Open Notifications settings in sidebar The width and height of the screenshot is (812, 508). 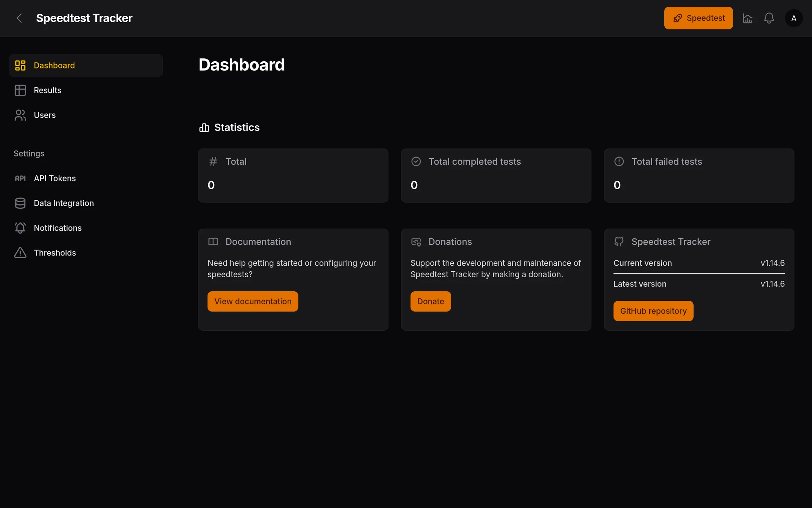click(86, 228)
